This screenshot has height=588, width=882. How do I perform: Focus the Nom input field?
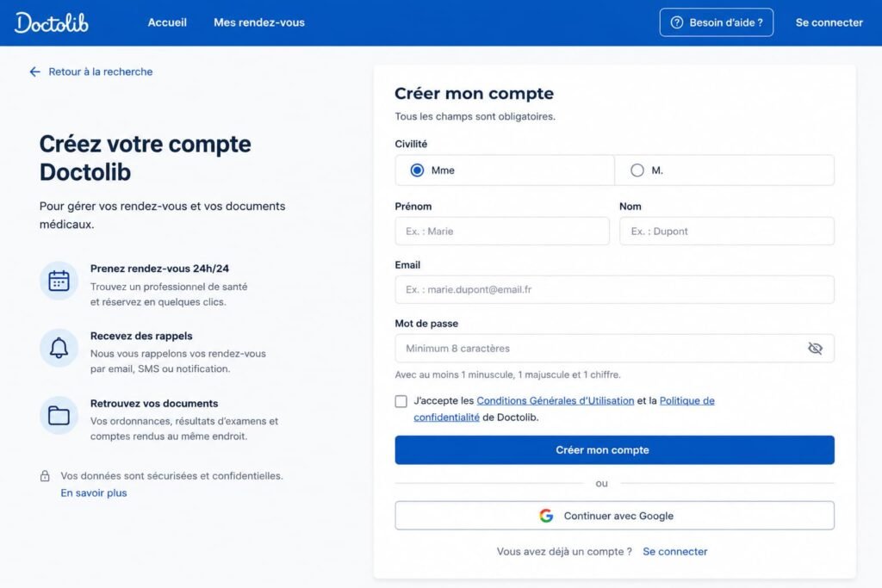coord(727,231)
